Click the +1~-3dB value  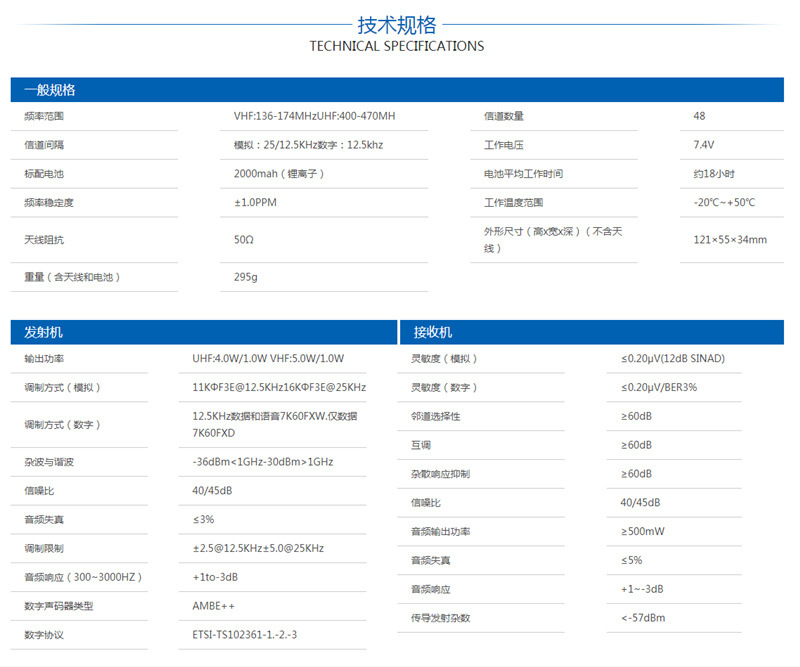point(642,589)
